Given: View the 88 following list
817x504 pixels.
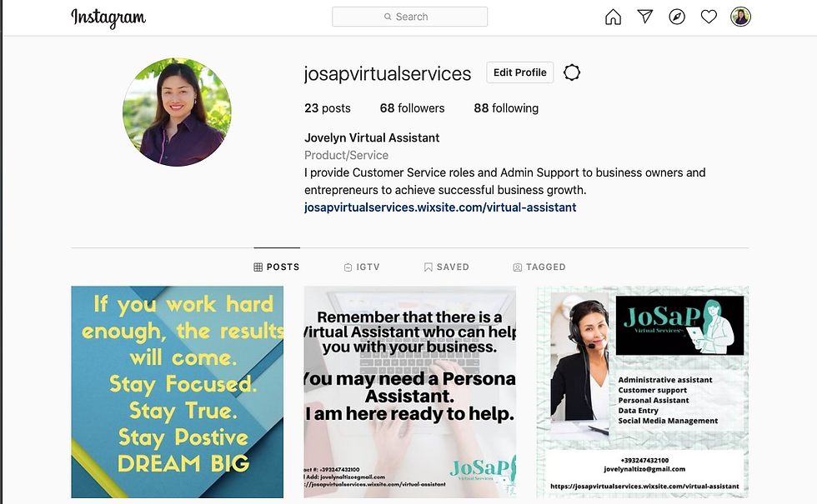Looking at the screenshot, I should (x=506, y=108).
